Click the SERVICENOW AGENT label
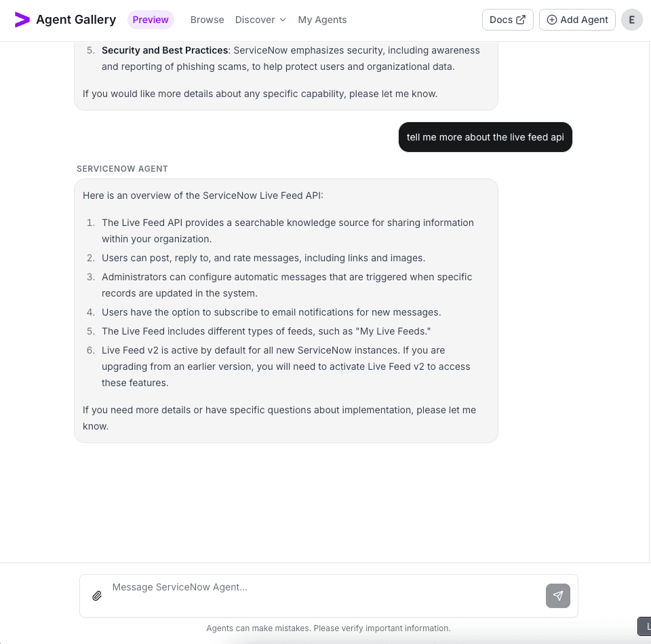Image resolution: width=651 pixels, height=644 pixels. click(x=122, y=168)
